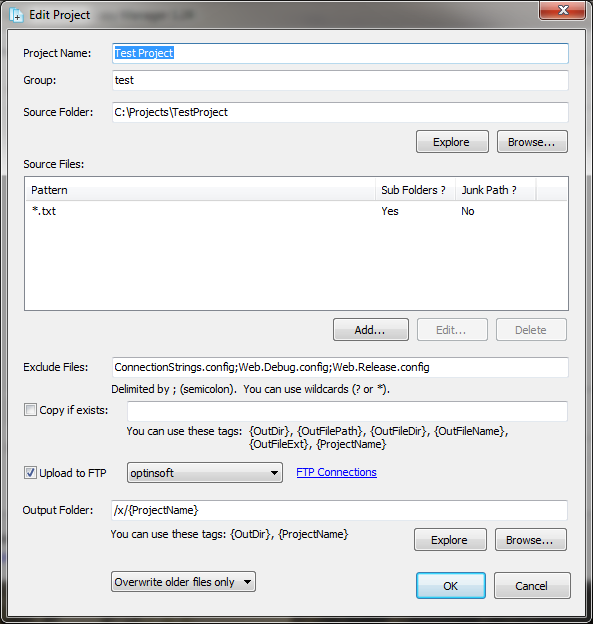Screen dimensions: 593x624
Task: Click the Output Folder input field
Action: (339, 510)
